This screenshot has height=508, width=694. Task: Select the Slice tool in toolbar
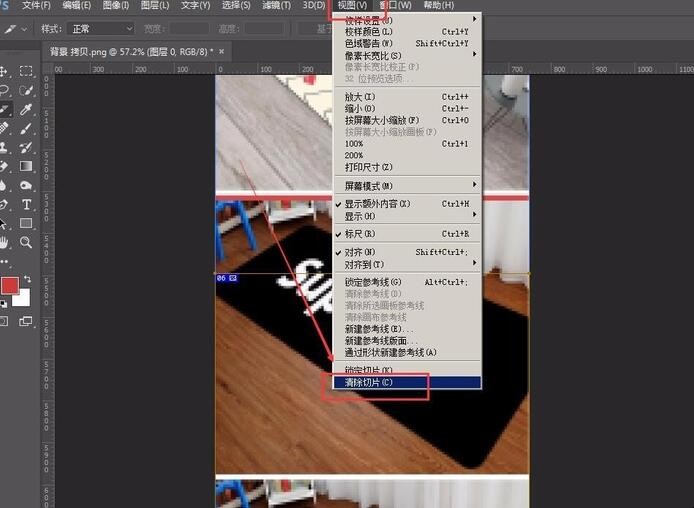point(4,109)
